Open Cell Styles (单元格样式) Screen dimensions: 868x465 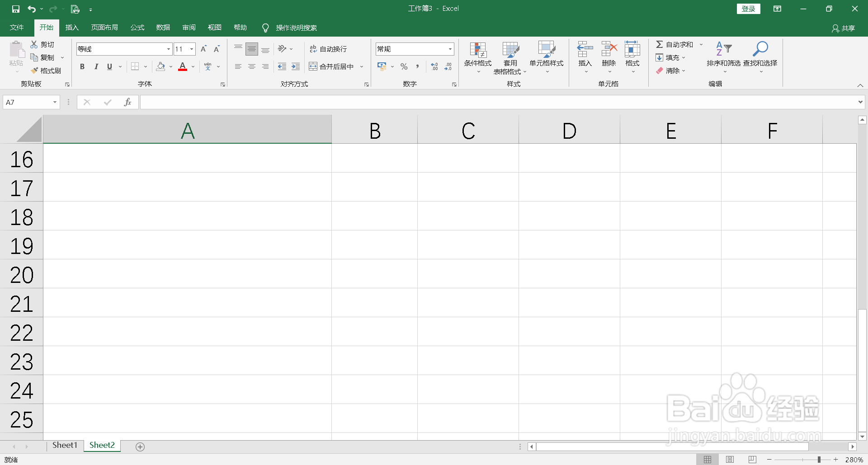click(x=547, y=57)
